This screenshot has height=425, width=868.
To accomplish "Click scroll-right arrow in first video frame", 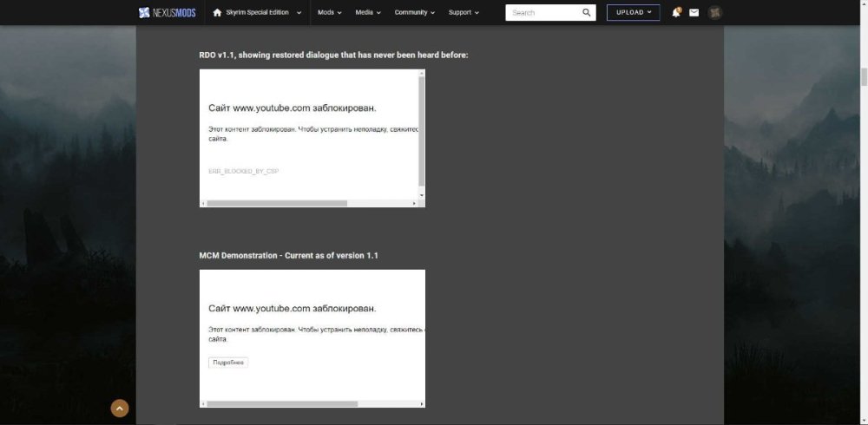I will pos(414,204).
